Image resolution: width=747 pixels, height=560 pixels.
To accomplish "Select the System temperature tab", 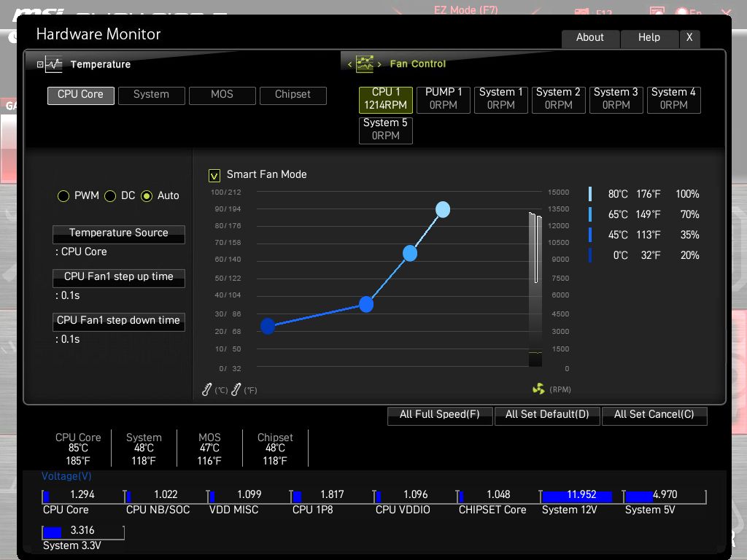I will click(x=152, y=96).
